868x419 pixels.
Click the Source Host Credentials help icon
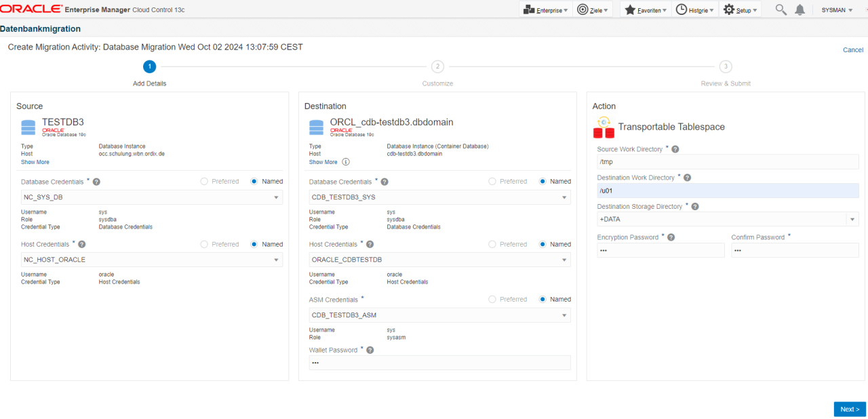(82, 244)
